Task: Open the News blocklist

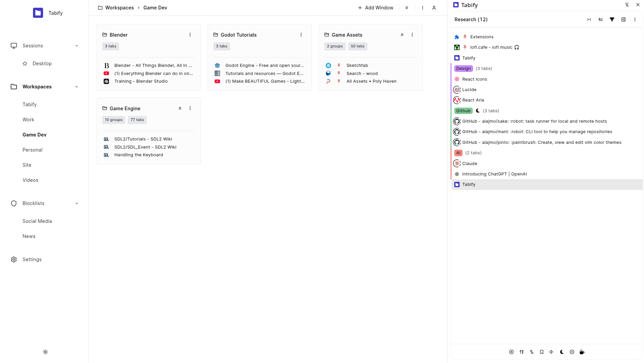Action: tap(29, 236)
